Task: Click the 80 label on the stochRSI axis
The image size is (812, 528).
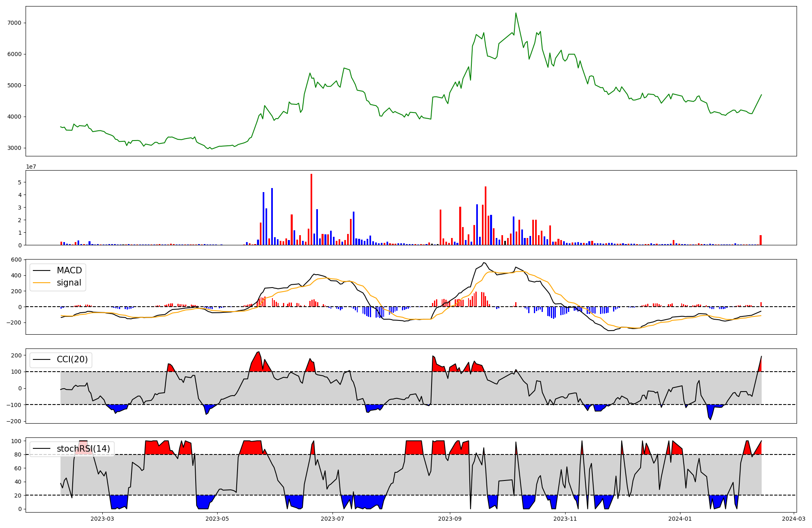Action: (18, 455)
